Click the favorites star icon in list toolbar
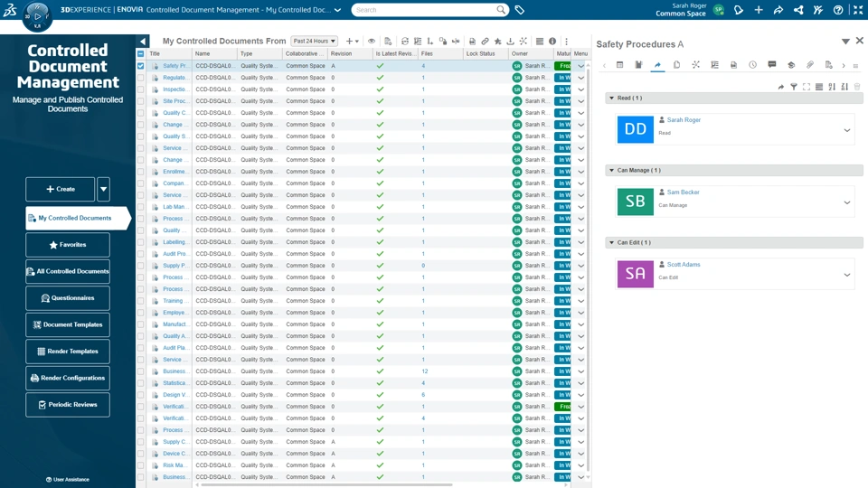This screenshot has height=488, width=868. click(497, 41)
